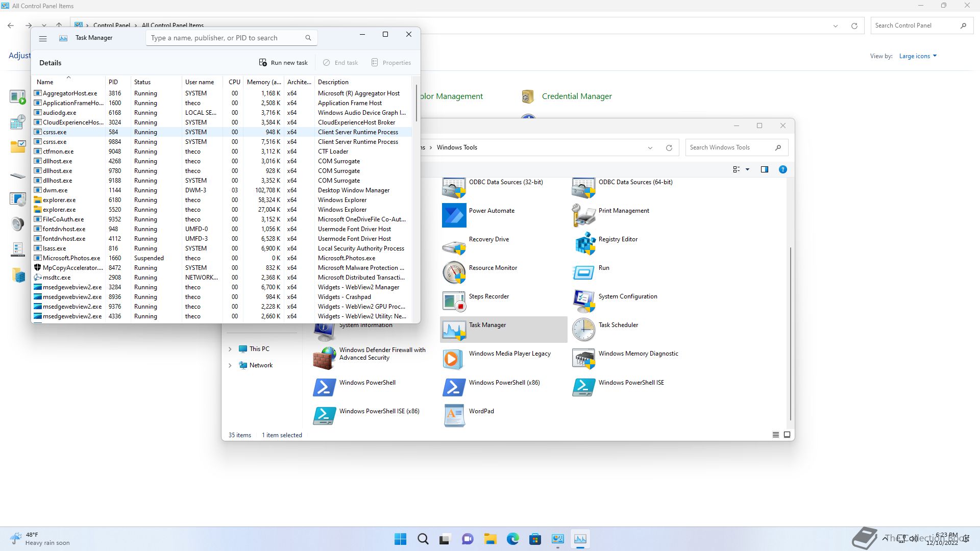Refresh the Control Panel window
Viewport: 980px width, 551px height.
pyautogui.click(x=854, y=26)
